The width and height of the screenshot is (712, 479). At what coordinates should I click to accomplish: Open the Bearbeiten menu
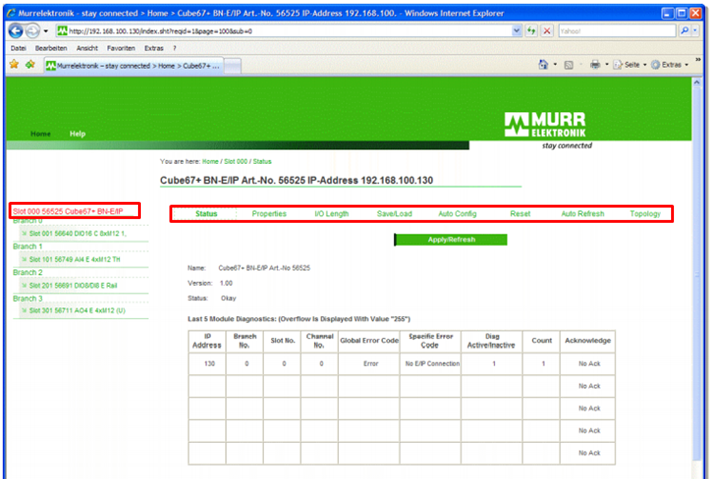(x=51, y=48)
